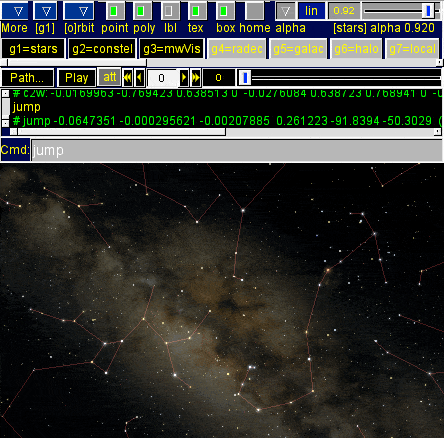Image resolution: width=444 pixels, height=438 pixels.
Task: Open the [o]rbit navigation mode dropdown
Action: click(79, 11)
